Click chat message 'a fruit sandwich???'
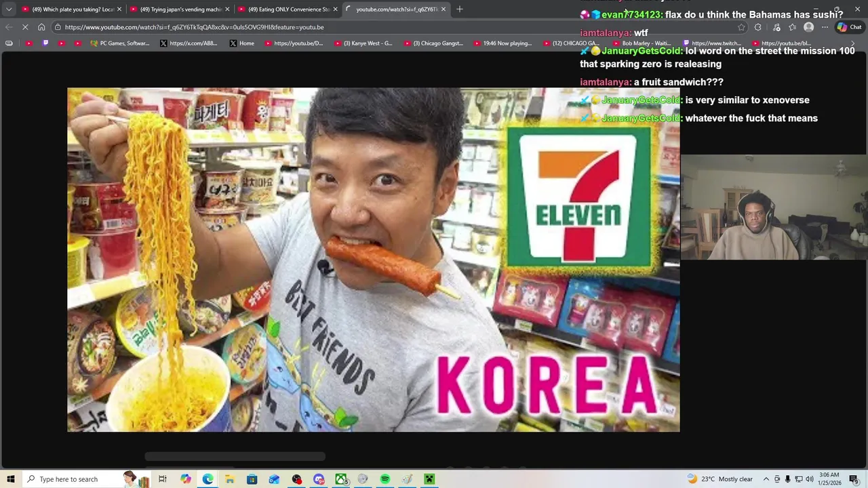 point(679,82)
